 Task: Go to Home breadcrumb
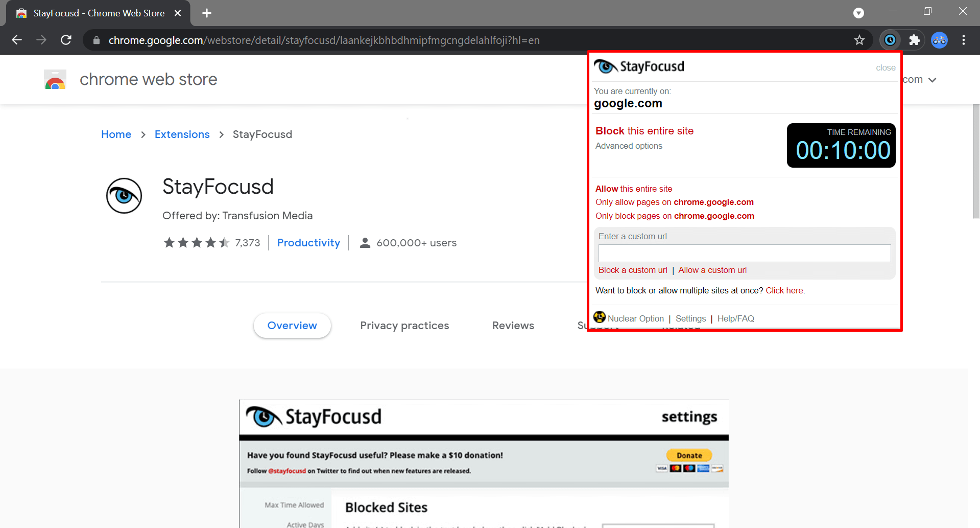116,134
